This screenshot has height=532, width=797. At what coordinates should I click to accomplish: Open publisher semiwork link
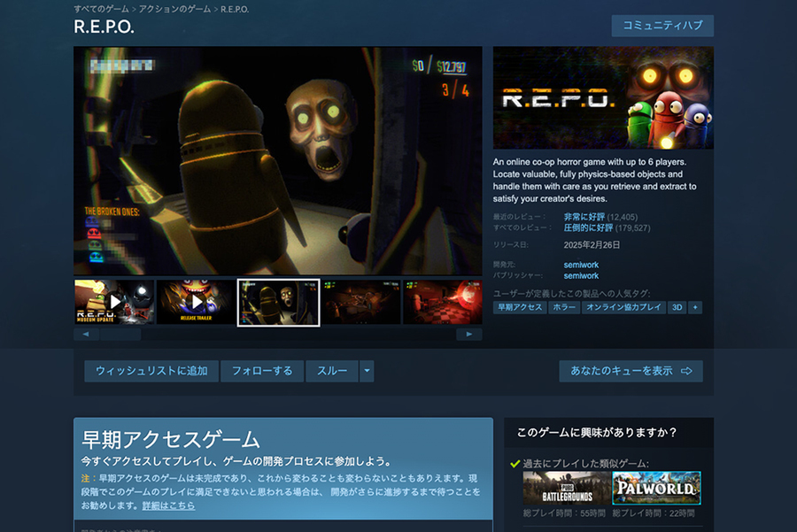point(581,276)
